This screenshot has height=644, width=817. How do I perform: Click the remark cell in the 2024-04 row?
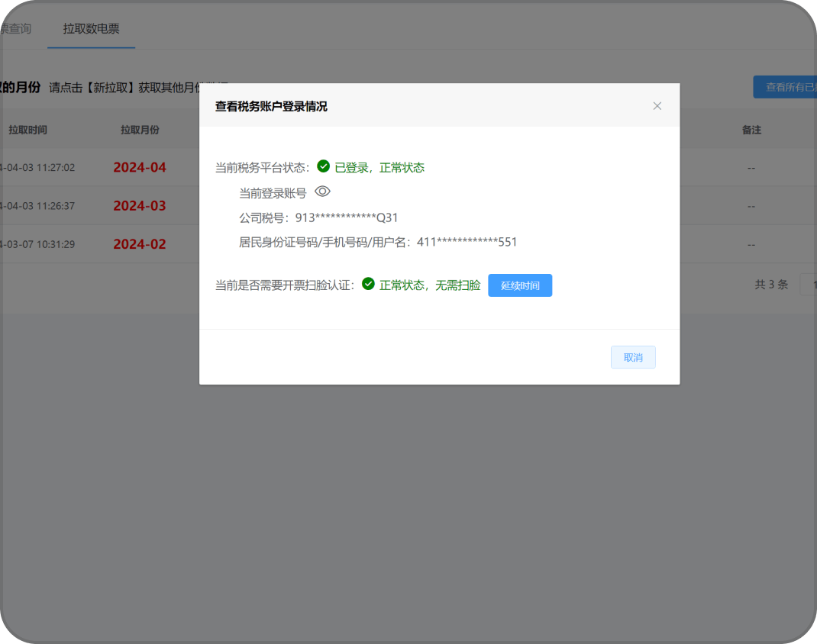(x=751, y=168)
